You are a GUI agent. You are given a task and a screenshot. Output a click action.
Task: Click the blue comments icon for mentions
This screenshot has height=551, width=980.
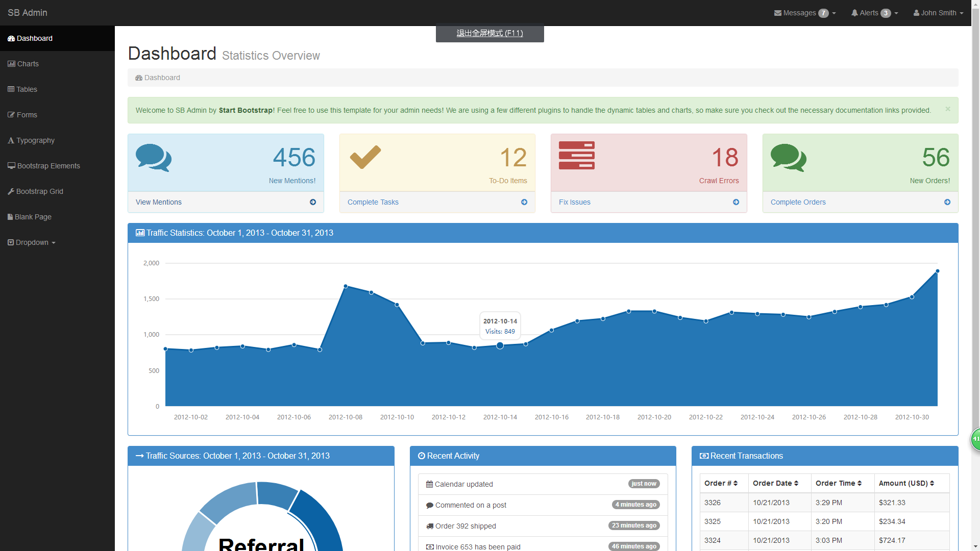154,158
